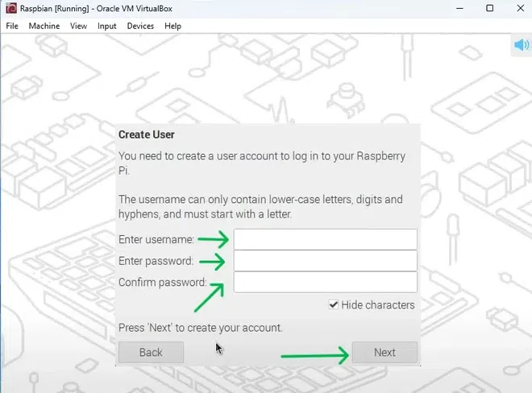Screen dimensions: 532x393
Task: Click the 'Enter username:' label
Action: tap(156, 239)
